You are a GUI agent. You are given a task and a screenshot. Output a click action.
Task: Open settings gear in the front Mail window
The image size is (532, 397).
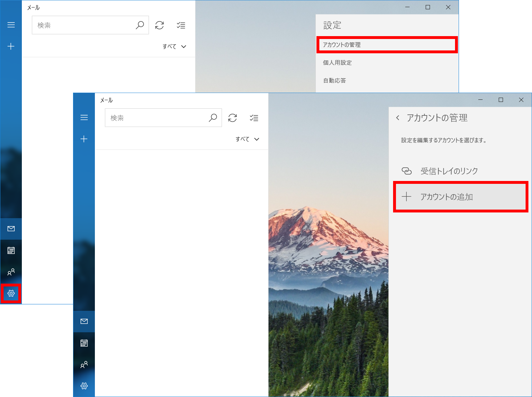click(x=84, y=386)
